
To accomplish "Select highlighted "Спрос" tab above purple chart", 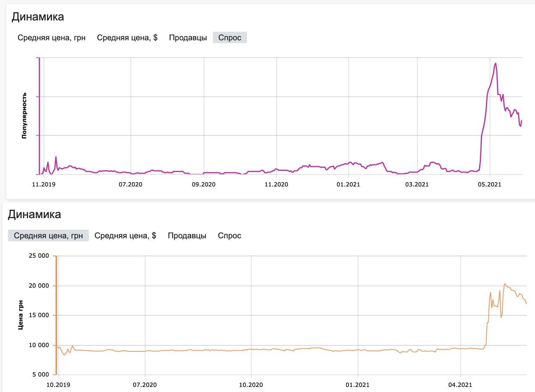I will pyautogui.click(x=230, y=38).
